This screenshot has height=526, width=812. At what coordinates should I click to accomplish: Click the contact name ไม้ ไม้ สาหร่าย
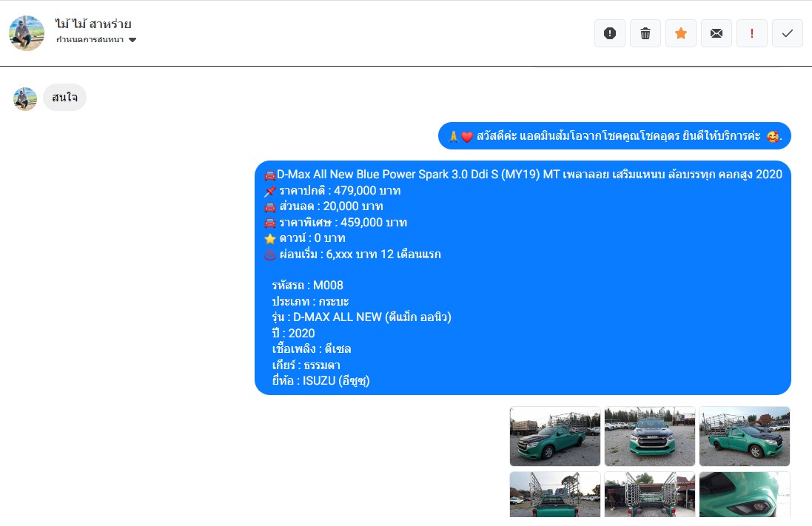click(93, 24)
